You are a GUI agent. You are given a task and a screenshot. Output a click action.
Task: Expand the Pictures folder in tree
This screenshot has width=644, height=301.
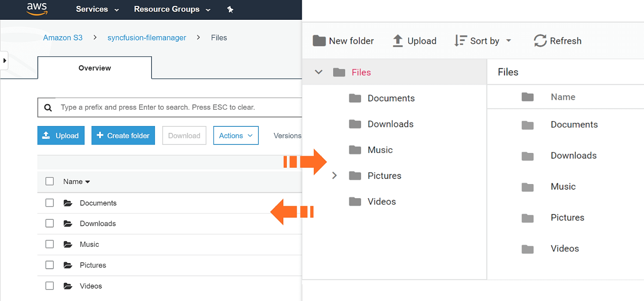coord(334,175)
